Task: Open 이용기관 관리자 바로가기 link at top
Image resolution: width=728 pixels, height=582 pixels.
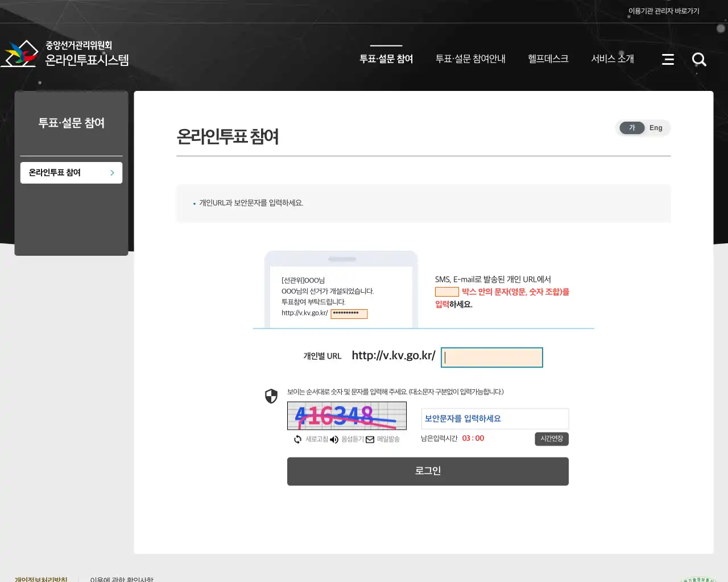Action: coord(664,10)
